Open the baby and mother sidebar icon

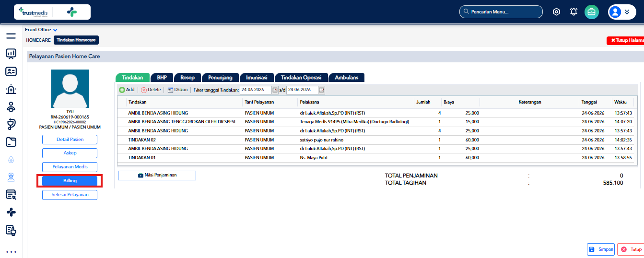(11, 106)
